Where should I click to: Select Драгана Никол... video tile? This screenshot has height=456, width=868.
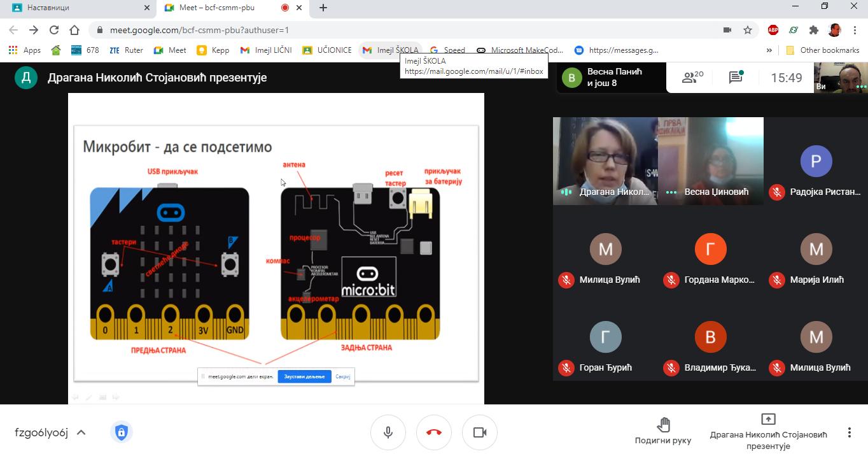pyautogui.click(x=605, y=160)
